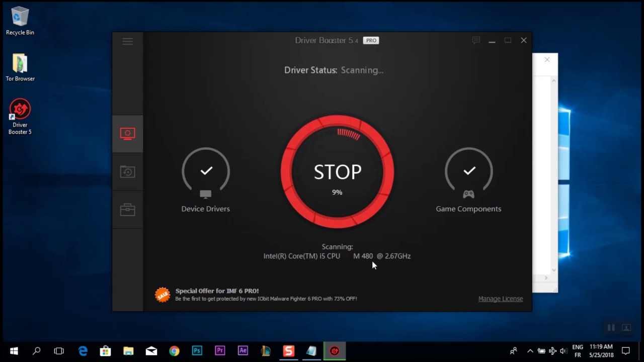Select the Driver Booster 5 desktop shortcut
Viewport: 644px width, 362px height.
pyautogui.click(x=20, y=117)
